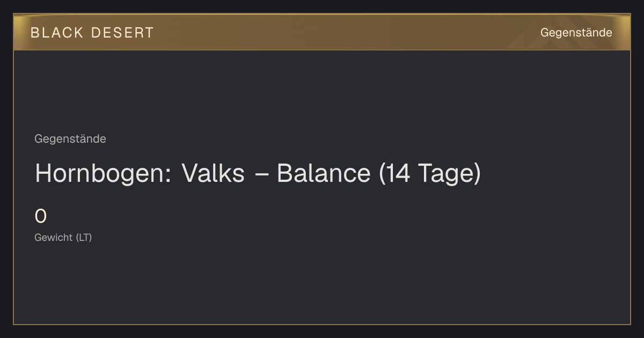Click the empty space above the Gegenstände breadcrumb
Screen dimensions: 644x338
coord(322,91)
